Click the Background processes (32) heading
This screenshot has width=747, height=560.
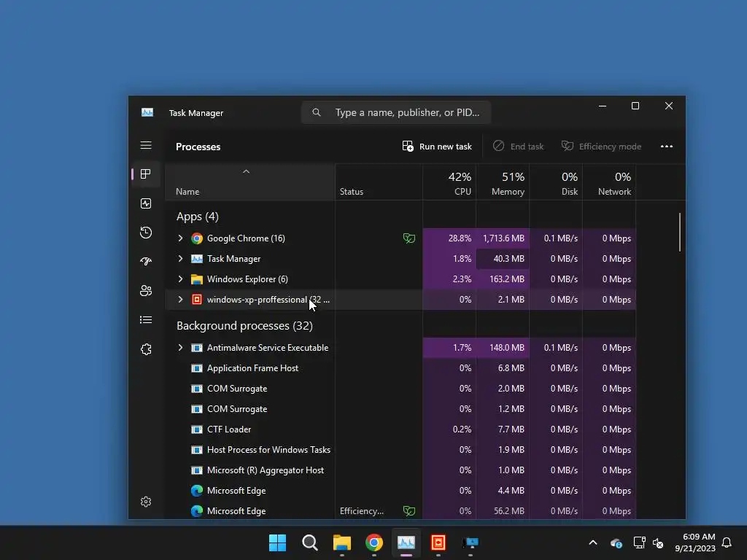click(244, 326)
